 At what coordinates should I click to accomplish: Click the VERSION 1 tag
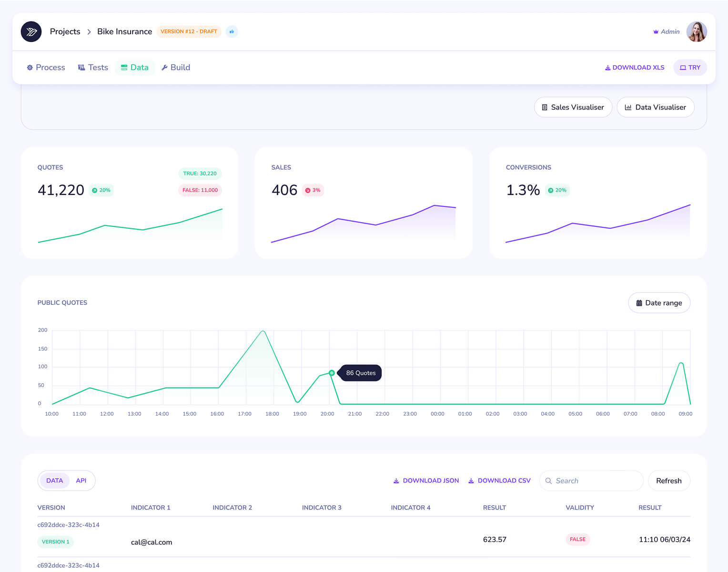click(x=55, y=542)
